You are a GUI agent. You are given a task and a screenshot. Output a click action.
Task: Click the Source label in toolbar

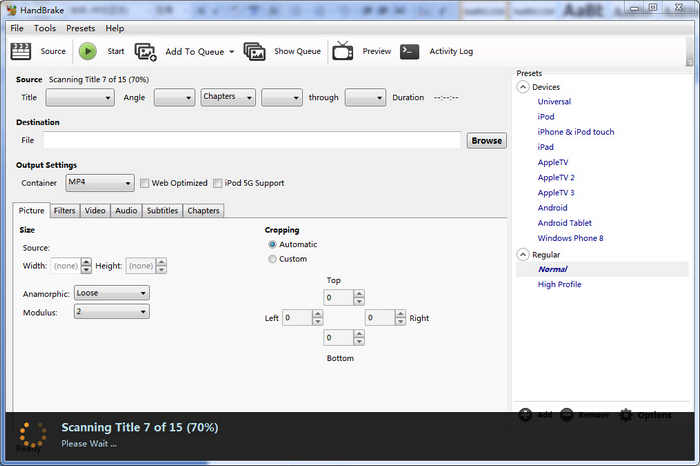coord(53,51)
